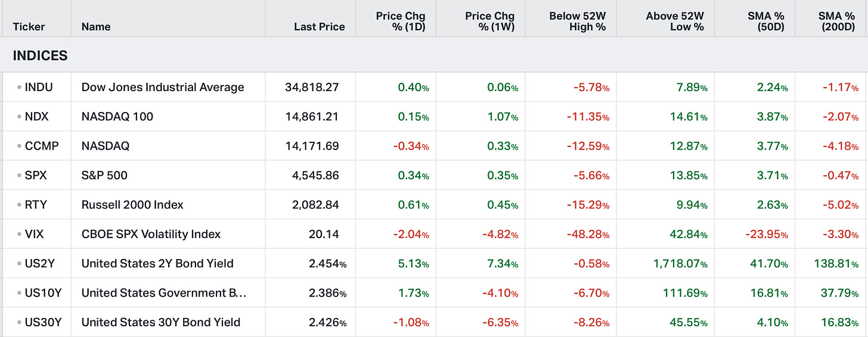Sort by Last Price column header

[320, 27]
